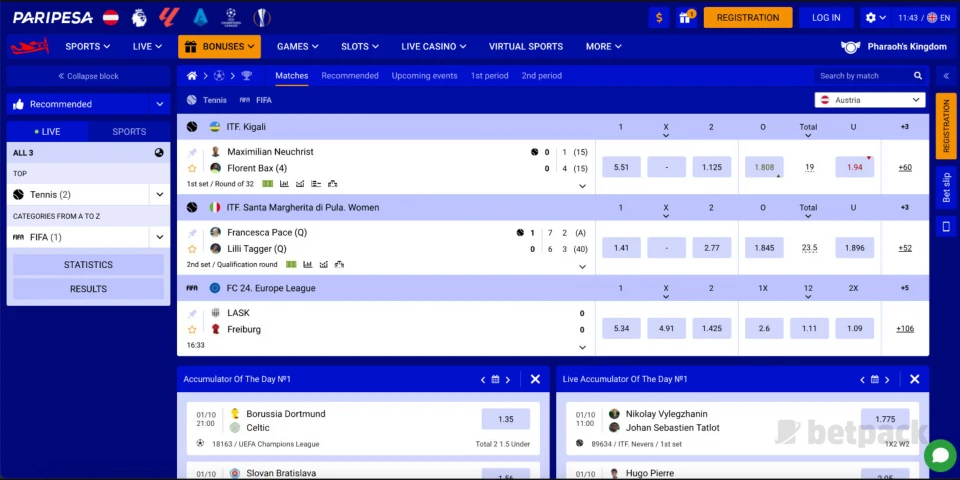Expand the Tennis category in sidebar
The width and height of the screenshot is (960, 480).
[x=158, y=195]
